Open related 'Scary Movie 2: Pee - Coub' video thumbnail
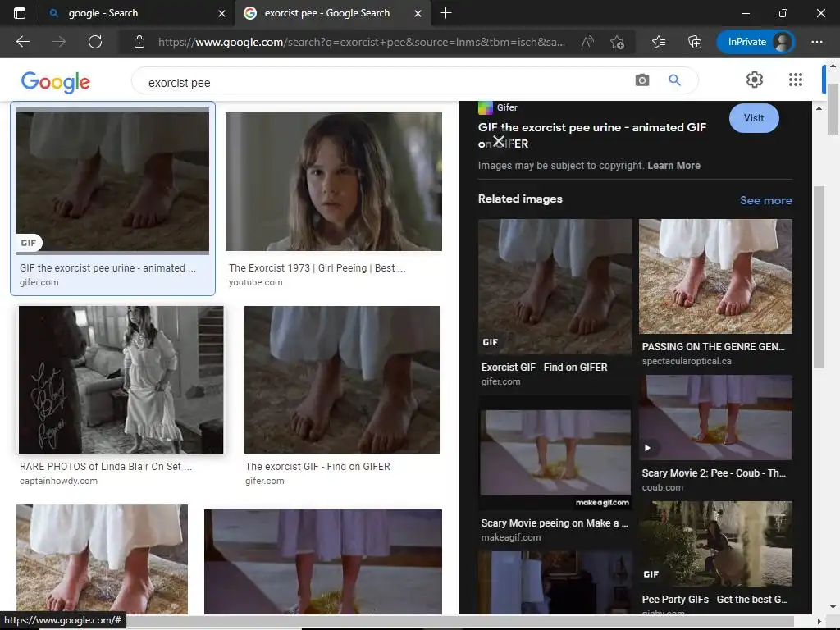This screenshot has width=840, height=630. pos(715,418)
